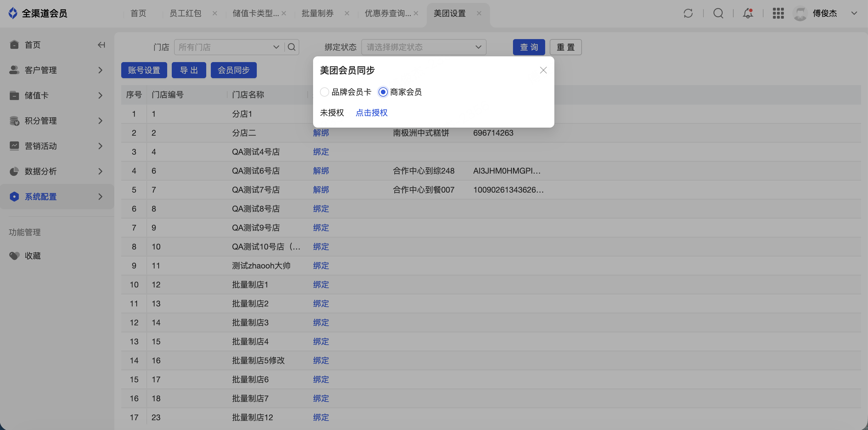Screen dimensions: 868x430
Task: Click the 查询 button
Action: point(529,47)
